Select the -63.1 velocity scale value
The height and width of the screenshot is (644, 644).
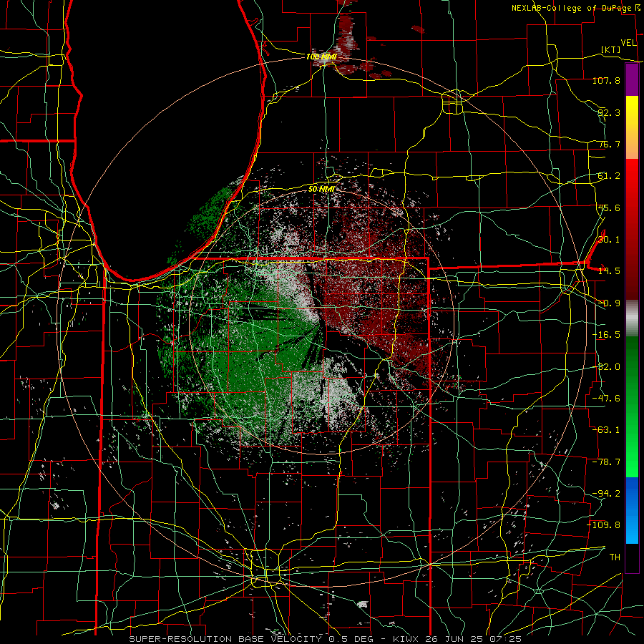[x=606, y=430]
